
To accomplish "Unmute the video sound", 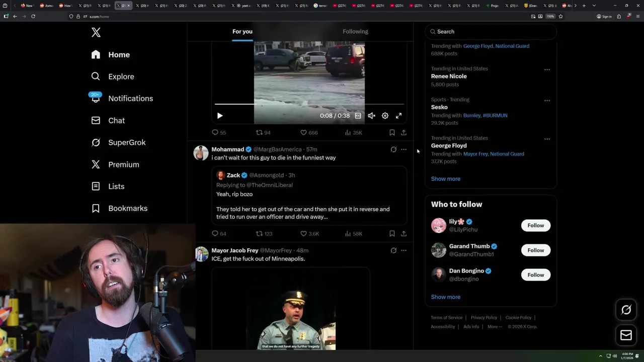I will pos(371,116).
